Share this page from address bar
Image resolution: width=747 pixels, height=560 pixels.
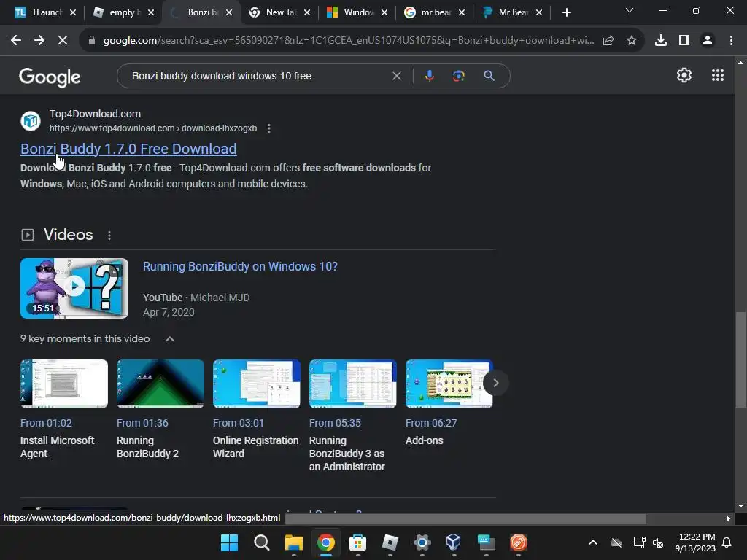608,41
